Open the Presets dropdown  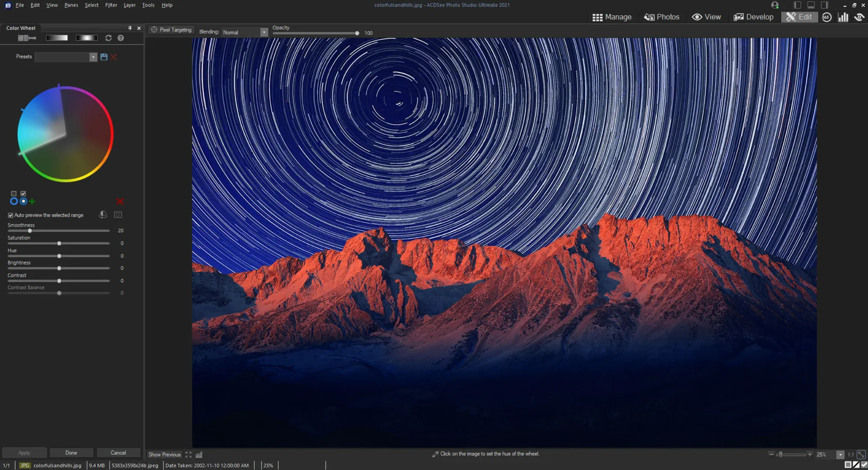(93, 57)
